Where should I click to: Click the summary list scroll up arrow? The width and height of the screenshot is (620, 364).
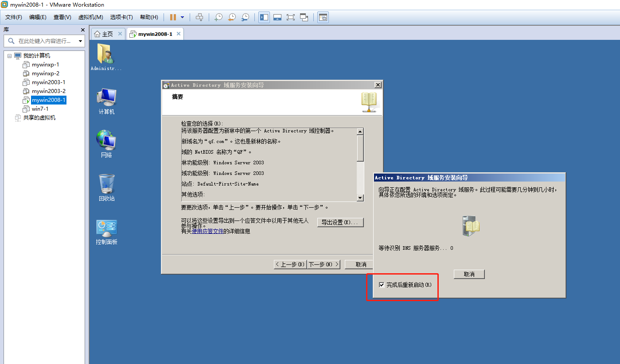[x=360, y=132]
